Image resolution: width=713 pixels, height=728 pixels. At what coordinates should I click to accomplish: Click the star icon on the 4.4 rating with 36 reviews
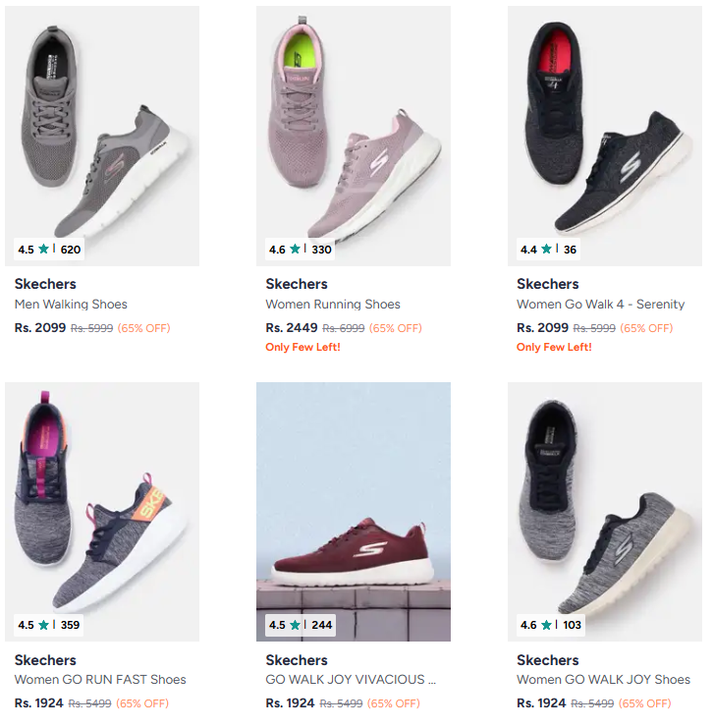click(546, 250)
